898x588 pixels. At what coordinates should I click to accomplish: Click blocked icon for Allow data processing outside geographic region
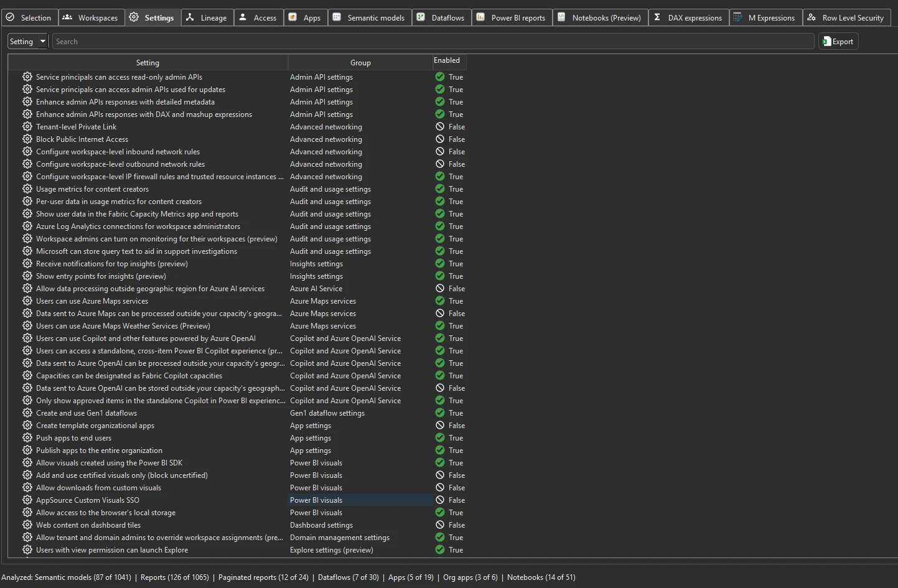coord(440,288)
